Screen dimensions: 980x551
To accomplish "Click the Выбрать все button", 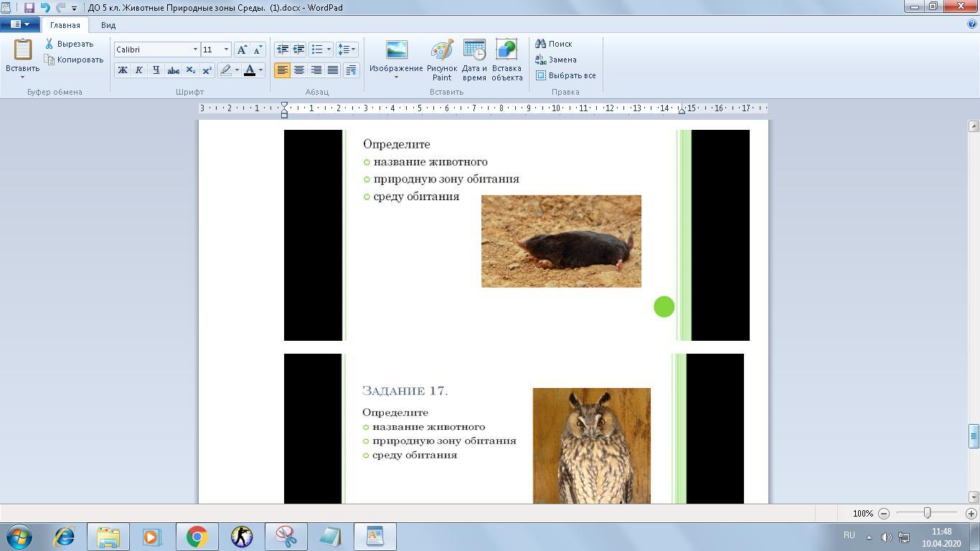I will (x=566, y=75).
